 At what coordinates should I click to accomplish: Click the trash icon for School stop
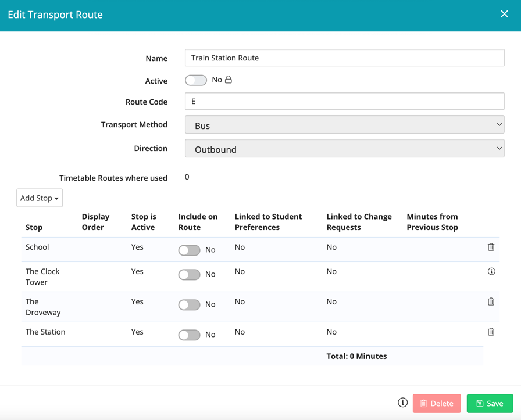click(x=491, y=247)
